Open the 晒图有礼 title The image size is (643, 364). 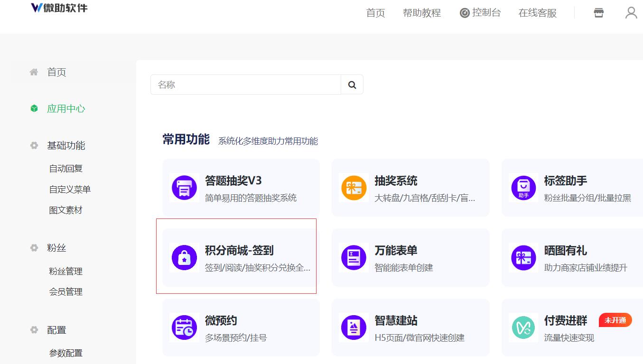pyautogui.click(x=566, y=250)
